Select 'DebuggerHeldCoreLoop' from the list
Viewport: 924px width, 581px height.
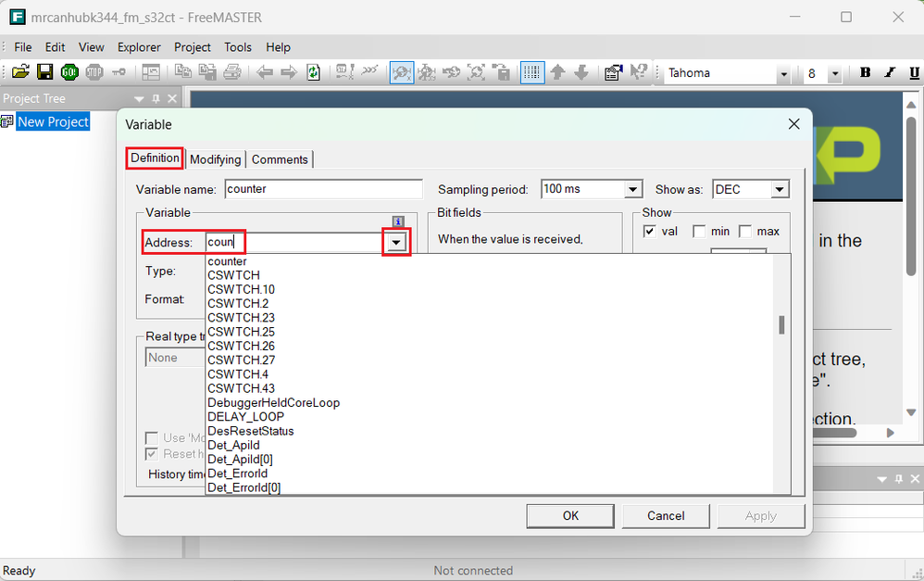pos(273,403)
